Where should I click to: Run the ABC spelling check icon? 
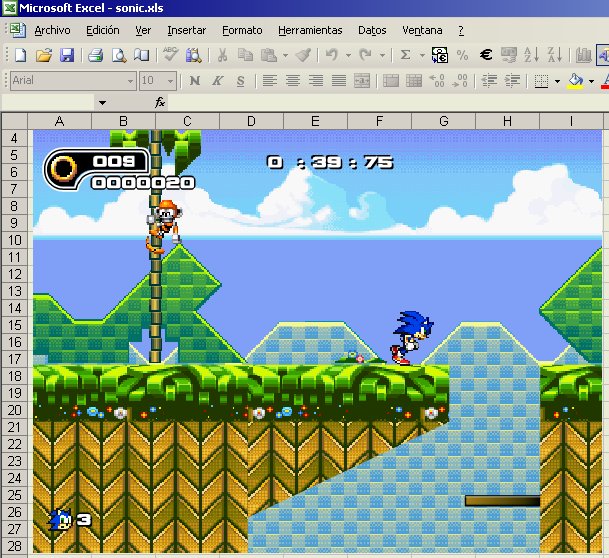171,54
